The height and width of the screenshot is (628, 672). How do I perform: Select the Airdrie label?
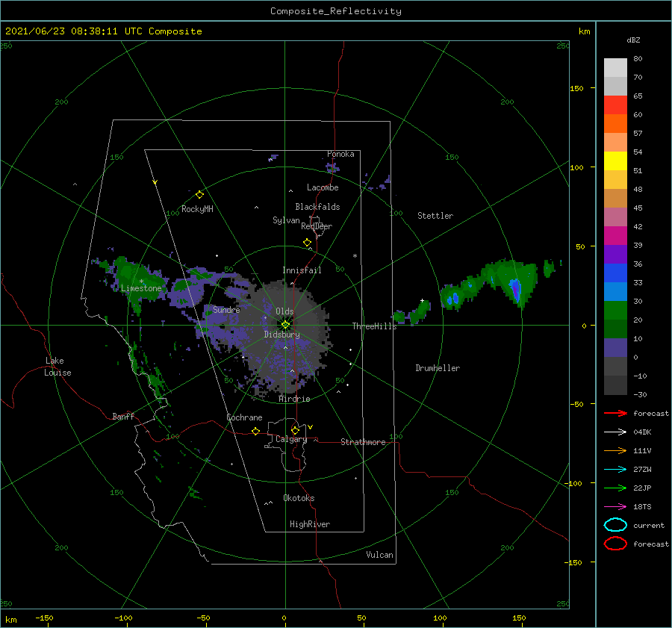pyautogui.click(x=294, y=399)
